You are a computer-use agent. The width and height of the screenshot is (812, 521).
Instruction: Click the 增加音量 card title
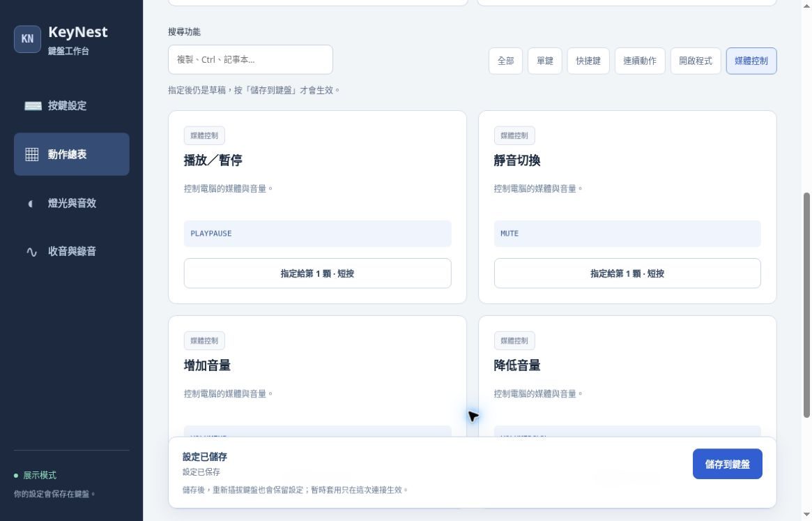tap(207, 365)
